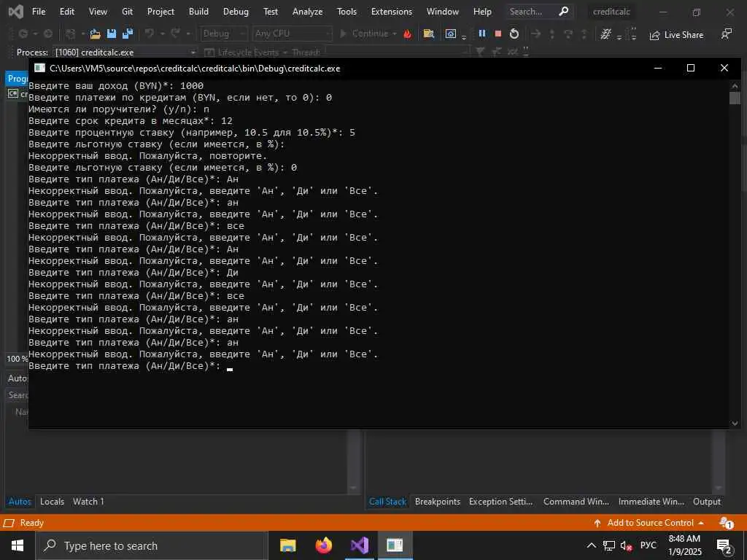Open the Help menu
The width and height of the screenshot is (747, 560).
482,12
